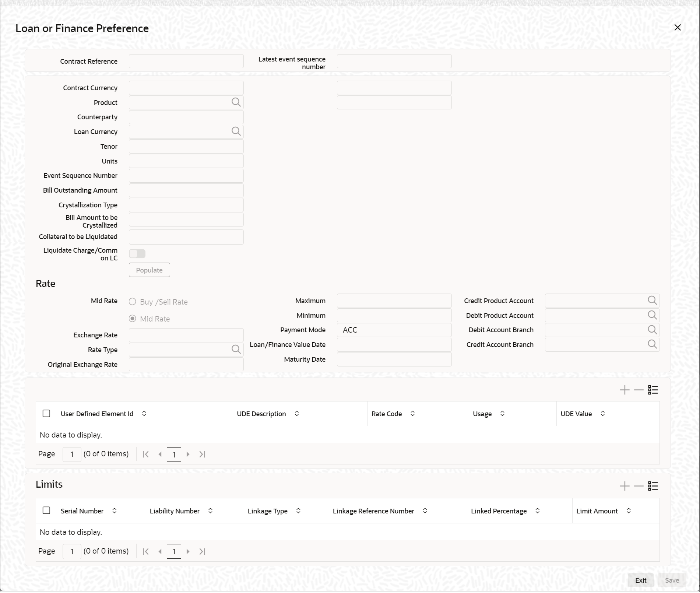
Task: Sort the UDE Value column
Action: (x=602, y=414)
